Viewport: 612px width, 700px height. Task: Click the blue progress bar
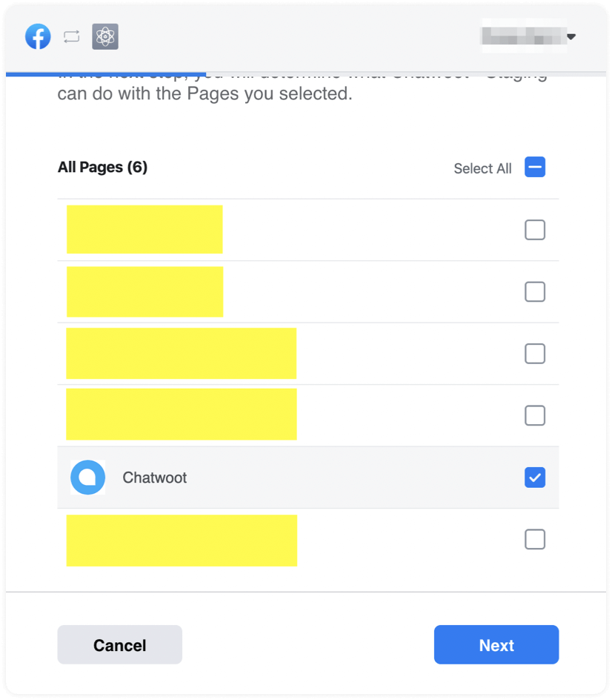click(x=105, y=74)
